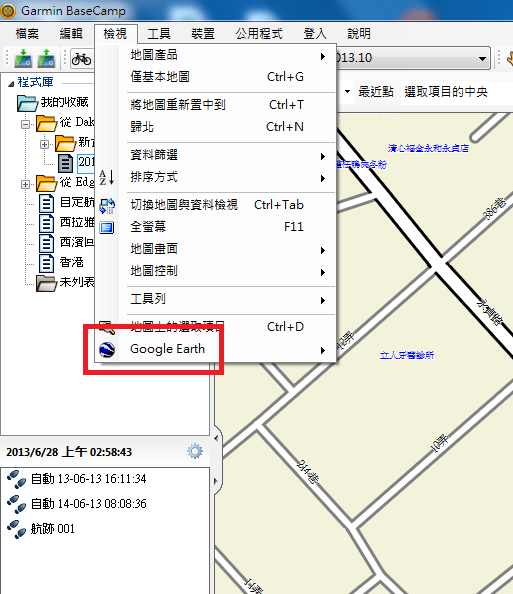Expand the 工具列 submenu
The height and width of the screenshot is (594, 513).
[x=227, y=300]
